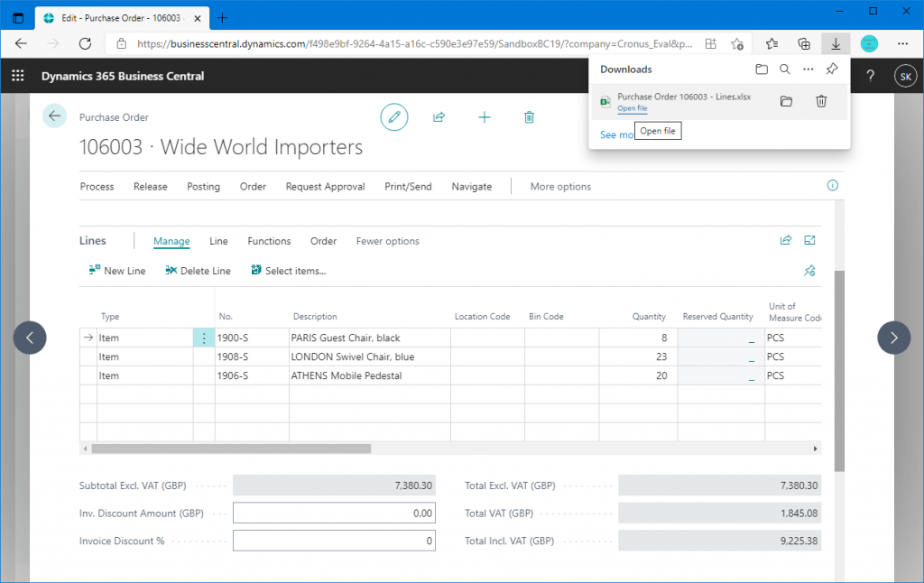Add page to favorites star icon

(x=737, y=43)
